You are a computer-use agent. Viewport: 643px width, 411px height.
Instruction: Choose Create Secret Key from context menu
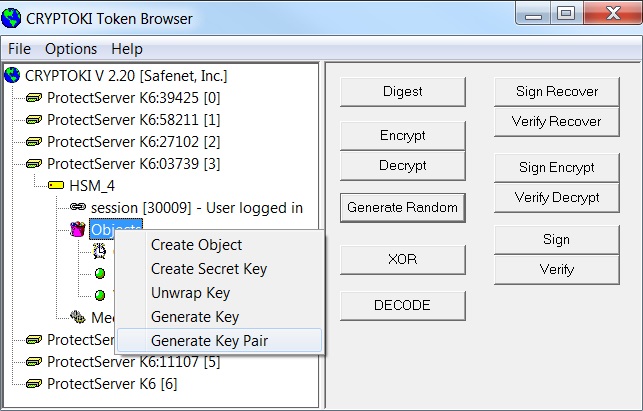pyautogui.click(x=209, y=269)
